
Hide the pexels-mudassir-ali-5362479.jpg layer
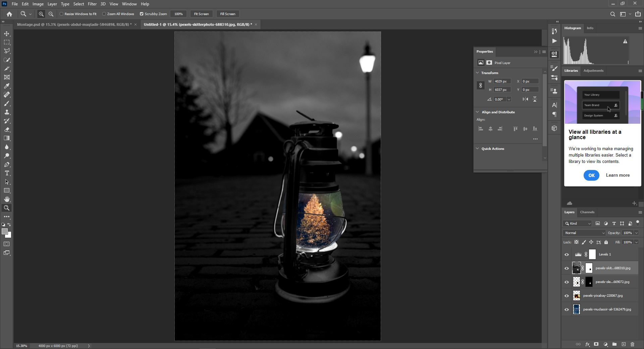pos(567,309)
